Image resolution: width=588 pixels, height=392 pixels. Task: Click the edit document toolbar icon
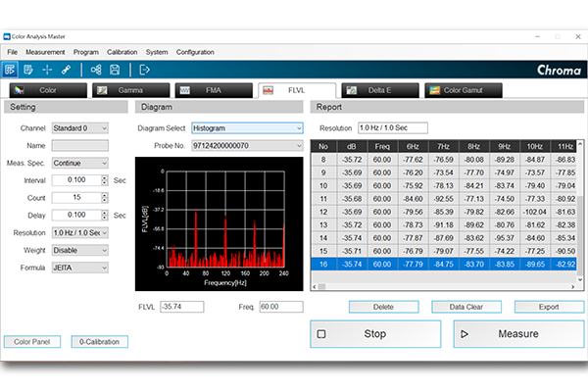28,70
